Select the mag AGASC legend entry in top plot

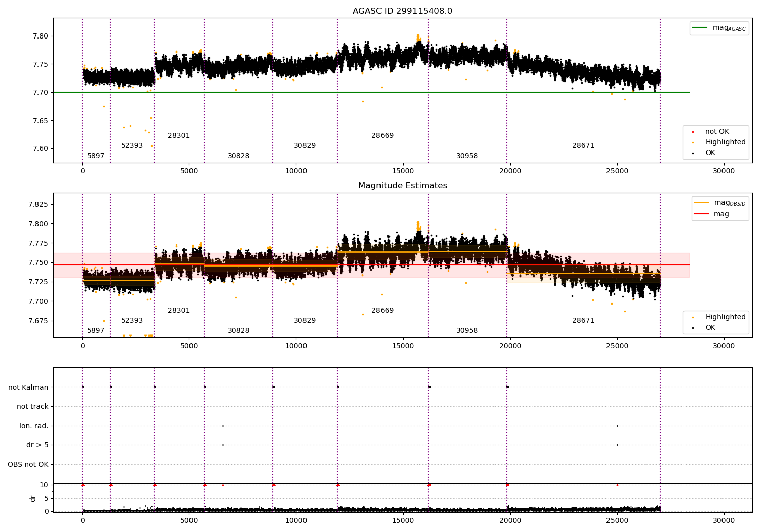click(719, 28)
